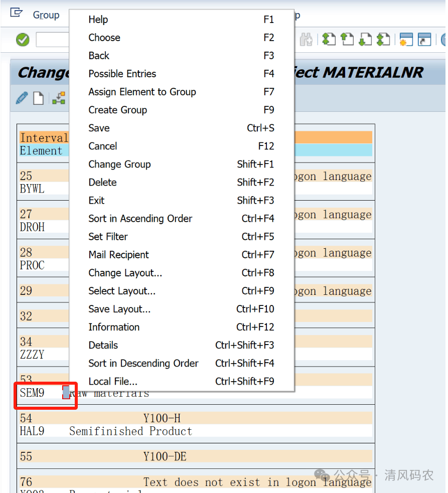Image resolution: width=448 pixels, height=493 pixels.
Task: Click the hierarchy assign element icon
Action: click(x=59, y=98)
